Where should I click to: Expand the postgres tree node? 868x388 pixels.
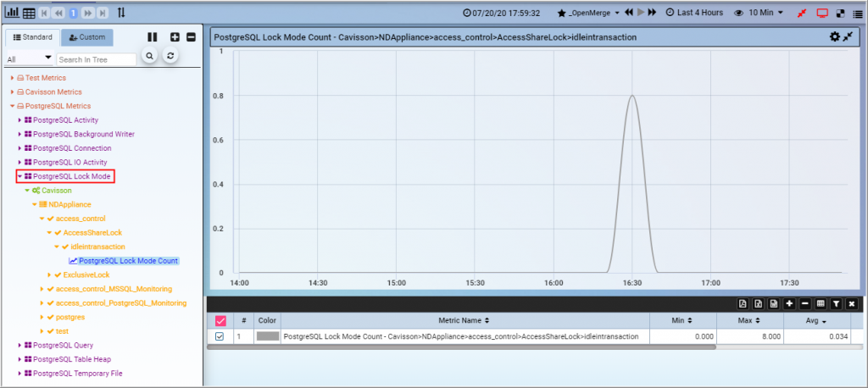pos(42,317)
